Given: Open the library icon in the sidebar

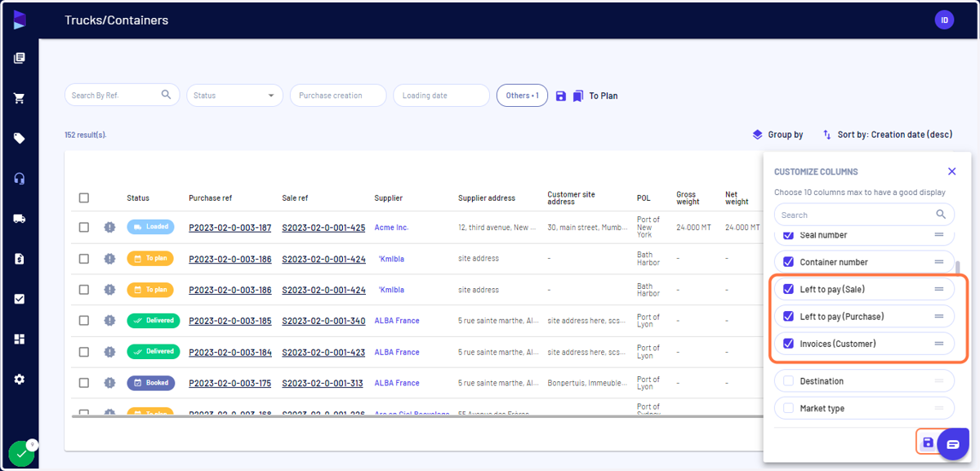Looking at the screenshot, I should (x=20, y=58).
